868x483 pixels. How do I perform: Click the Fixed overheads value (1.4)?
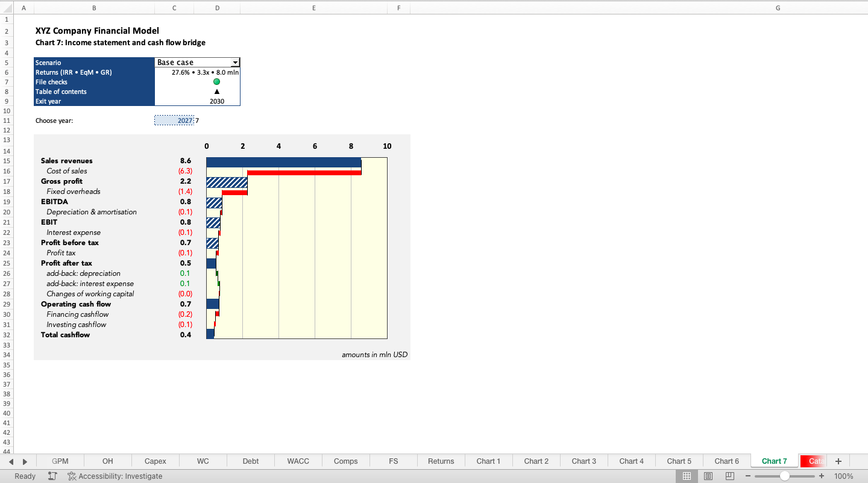pos(185,192)
